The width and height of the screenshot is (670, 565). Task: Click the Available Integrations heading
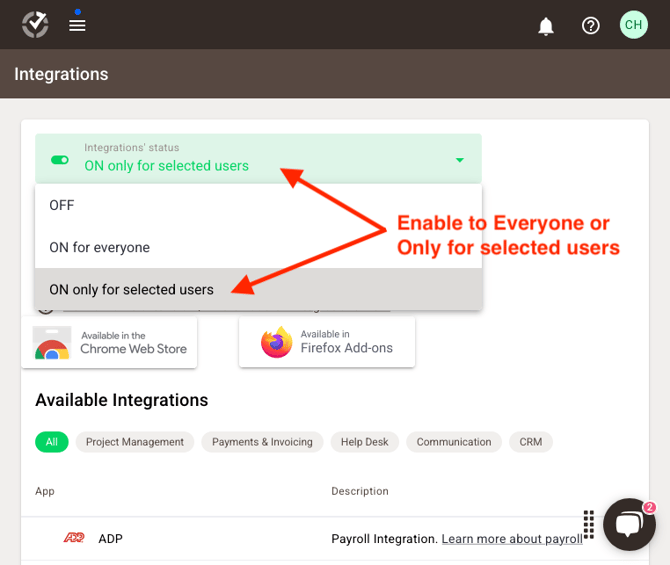pos(122,400)
